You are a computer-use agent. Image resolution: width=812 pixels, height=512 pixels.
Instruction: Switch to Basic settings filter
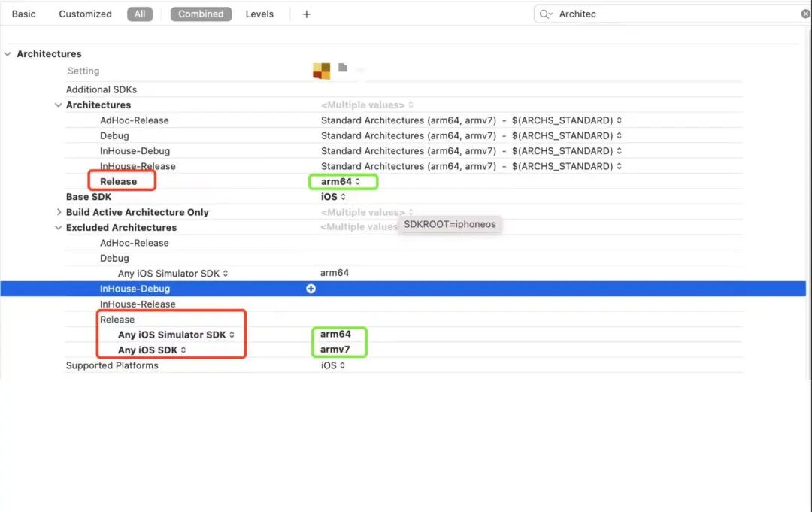(x=24, y=14)
